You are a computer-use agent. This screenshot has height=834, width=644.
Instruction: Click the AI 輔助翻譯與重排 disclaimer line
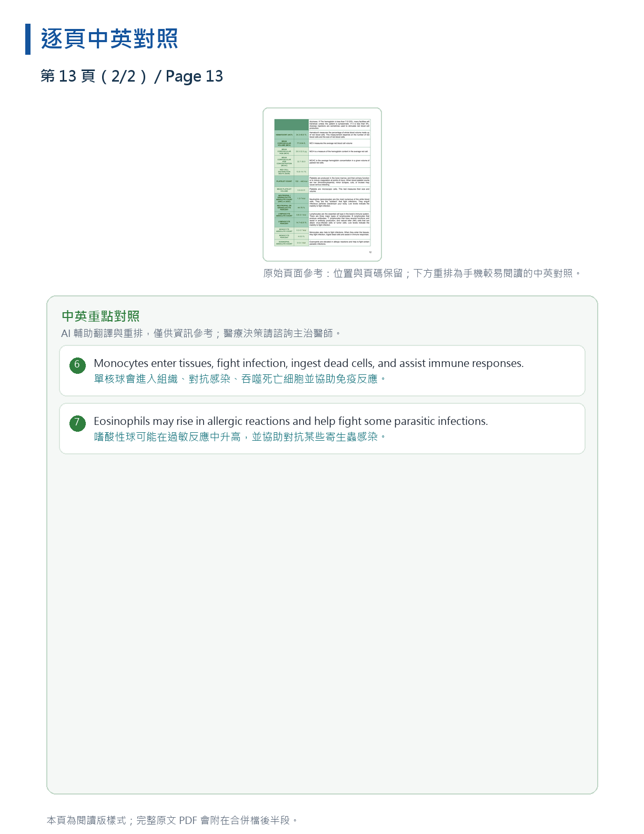click(x=202, y=333)
